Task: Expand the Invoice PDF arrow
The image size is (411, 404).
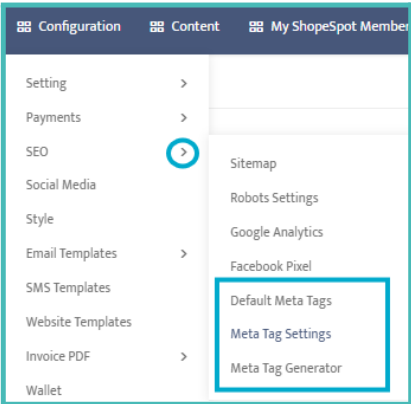Action: pyautogui.click(x=184, y=357)
